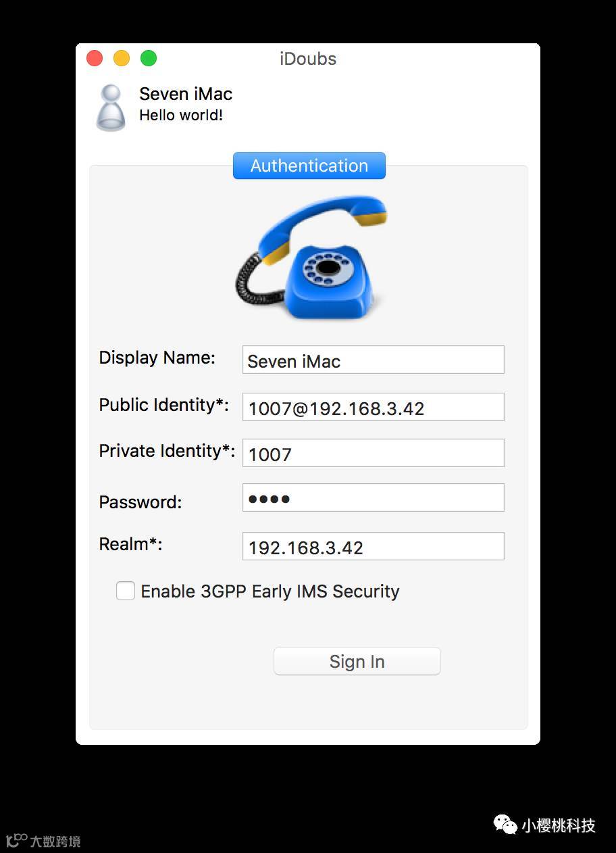Maximize the iDoubs window with green button

pos(149,58)
